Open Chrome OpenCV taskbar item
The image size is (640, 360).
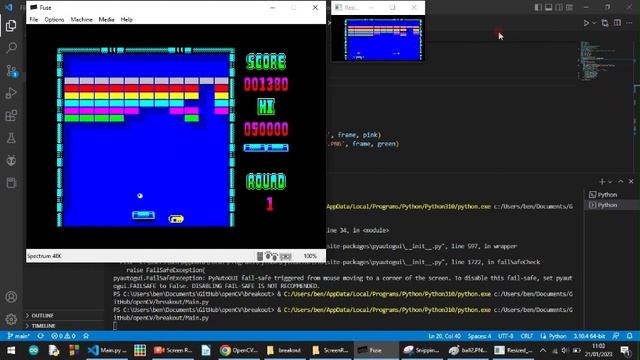click(239, 350)
